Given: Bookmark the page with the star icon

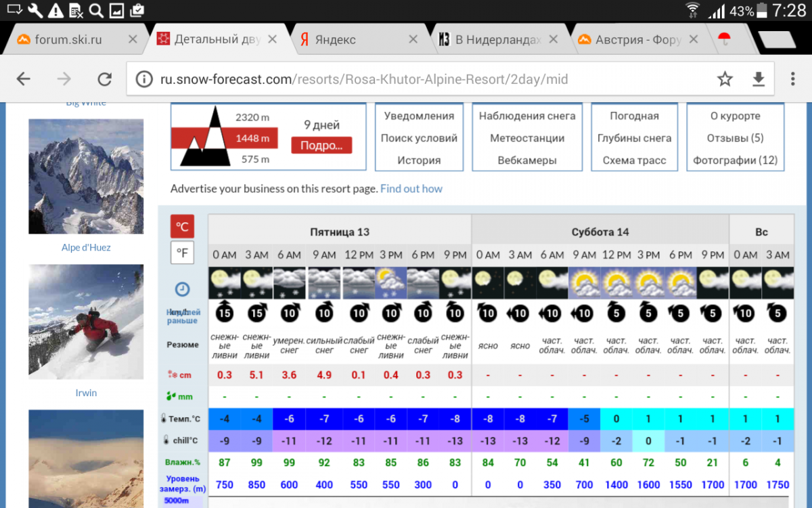Looking at the screenshot, I should tap(725, 79).
